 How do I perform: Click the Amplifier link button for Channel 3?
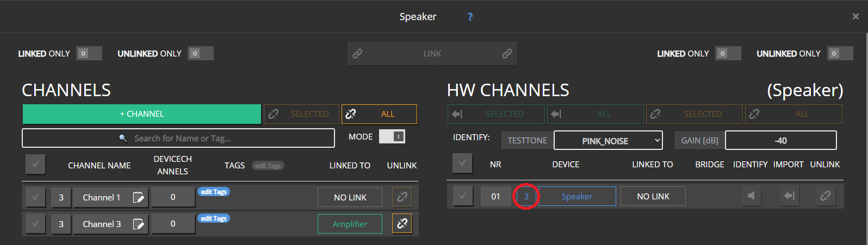tap(350, 224)
